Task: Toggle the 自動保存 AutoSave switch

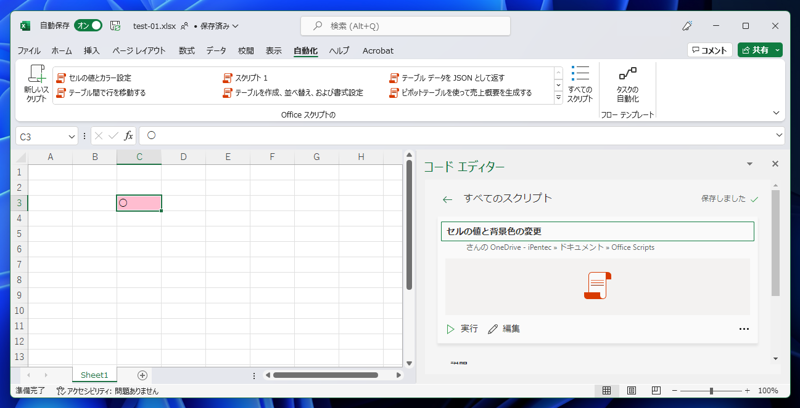Action: click(x=88, y=26)
